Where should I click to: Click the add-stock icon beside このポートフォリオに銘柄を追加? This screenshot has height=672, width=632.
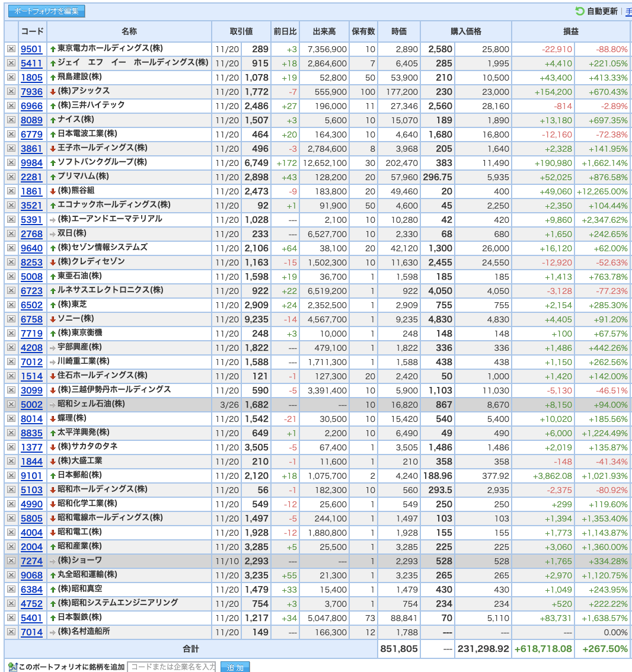pos(12,667)
